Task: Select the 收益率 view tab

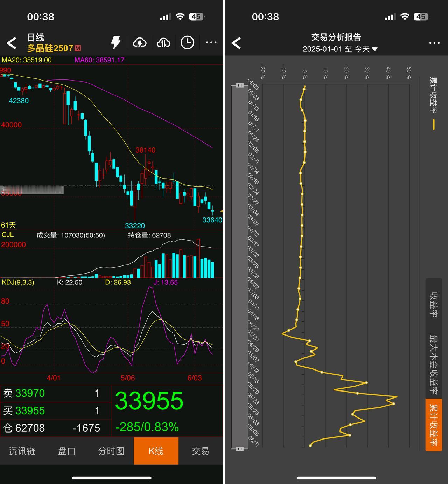Action: point(434,304)
